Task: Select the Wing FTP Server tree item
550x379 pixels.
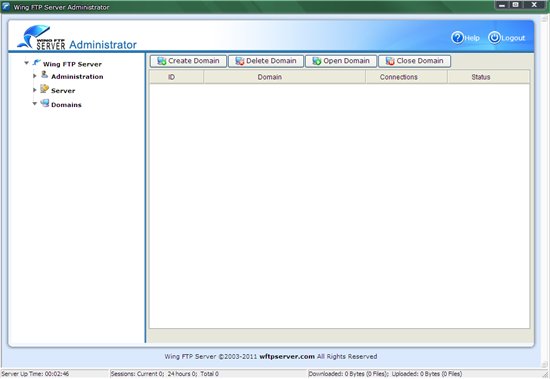Action: point(72,64)
